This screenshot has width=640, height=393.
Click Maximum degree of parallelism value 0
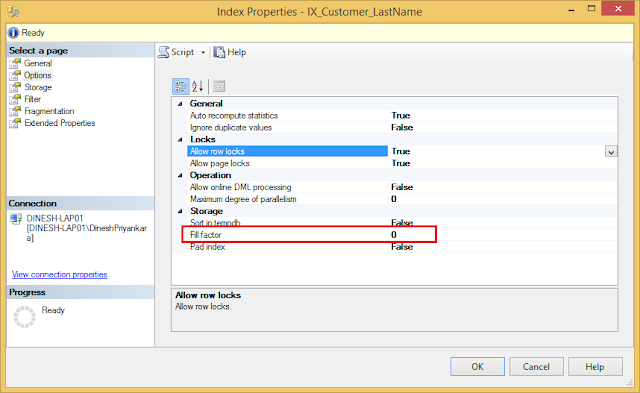click(x=393, y=199)
